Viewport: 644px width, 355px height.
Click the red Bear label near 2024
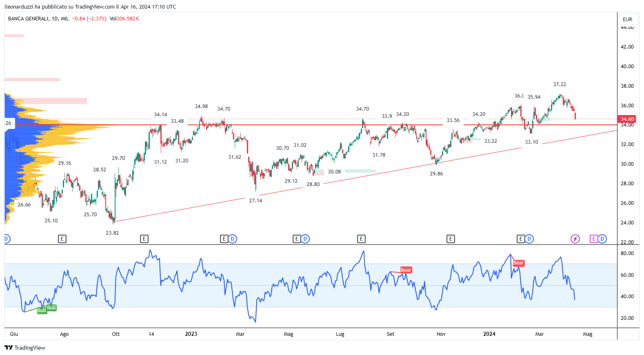pyautogui.click(x=518, y=263)
